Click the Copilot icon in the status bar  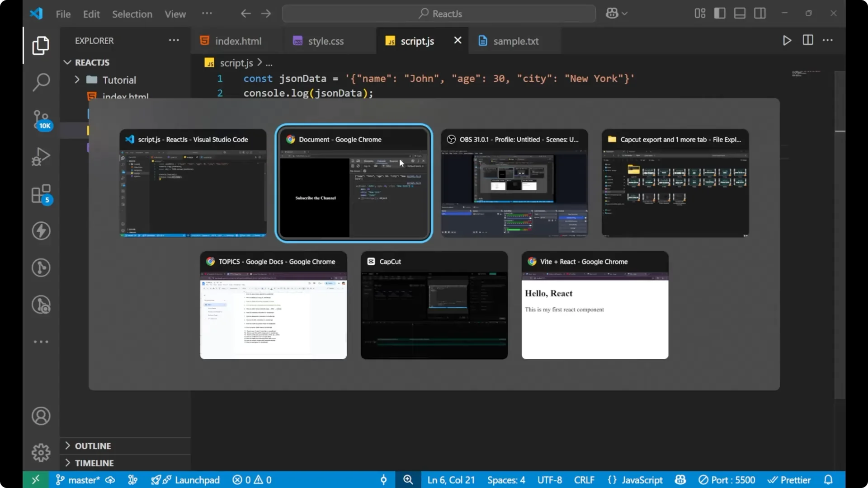[680, 480]
